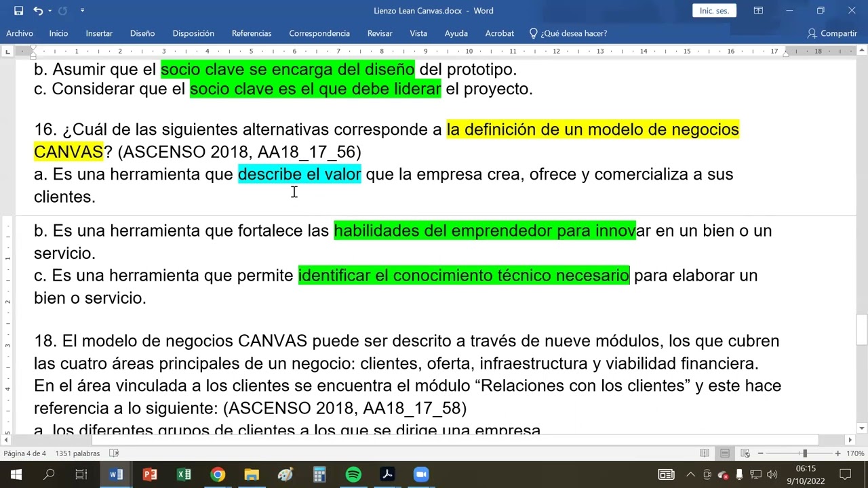868x488 pixels.
Task: Click the highlighted text "describe el valor"
Action: [x=299, y=174]
